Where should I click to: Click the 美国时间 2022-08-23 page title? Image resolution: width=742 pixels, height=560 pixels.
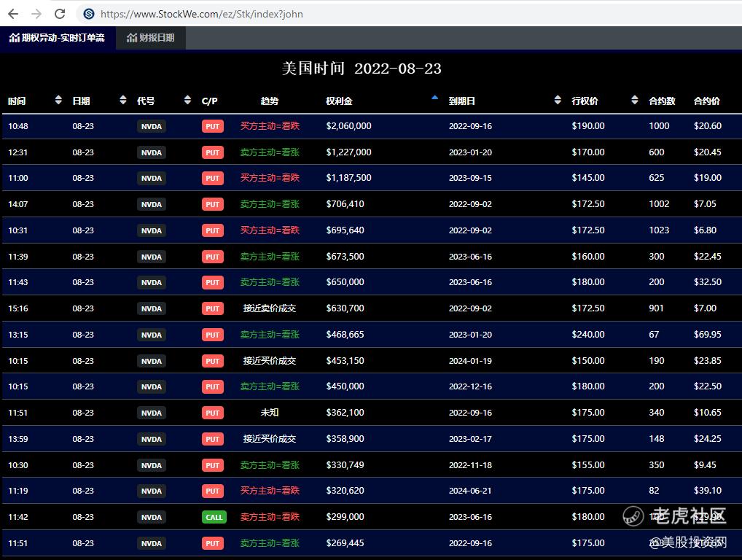coord(362,68)
